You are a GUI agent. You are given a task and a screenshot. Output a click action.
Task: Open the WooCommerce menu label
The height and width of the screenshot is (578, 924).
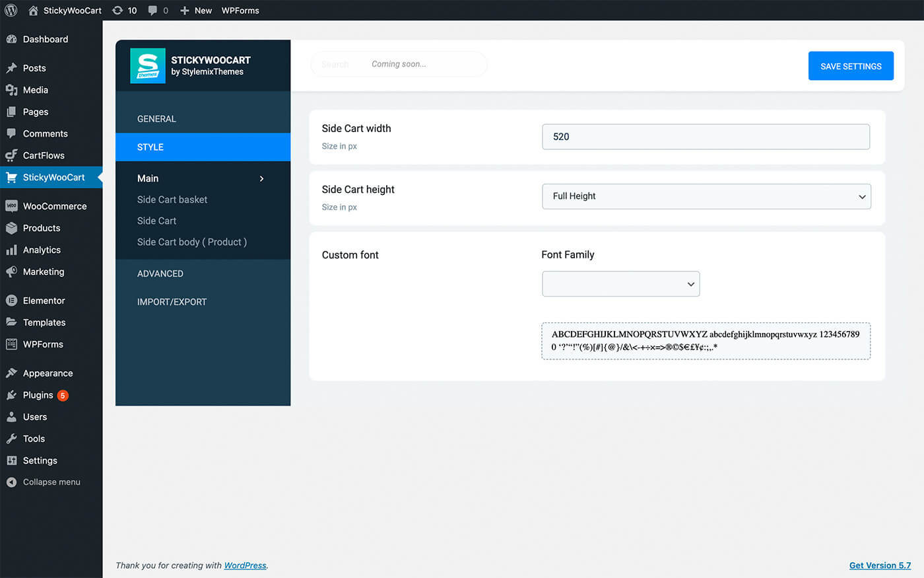(x=55, y=206)
